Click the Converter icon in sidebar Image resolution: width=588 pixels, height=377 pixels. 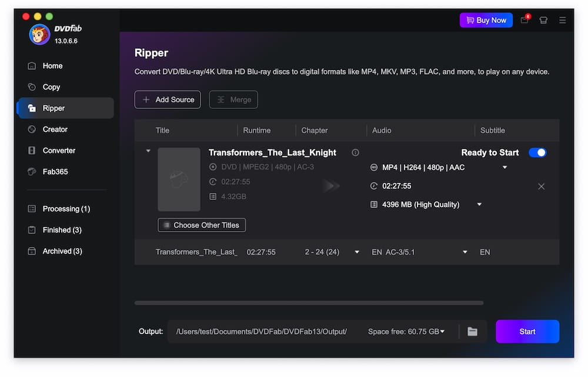click(32, 151)
